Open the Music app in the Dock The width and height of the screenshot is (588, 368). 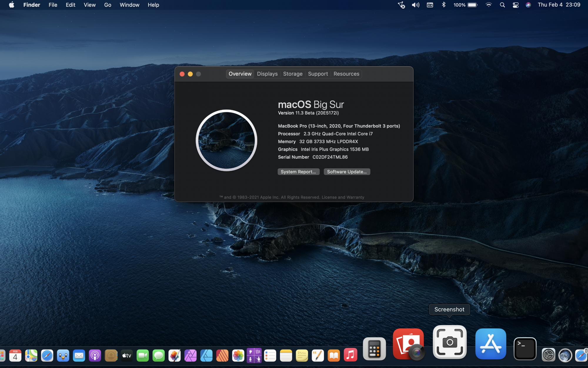pos(350,355)
